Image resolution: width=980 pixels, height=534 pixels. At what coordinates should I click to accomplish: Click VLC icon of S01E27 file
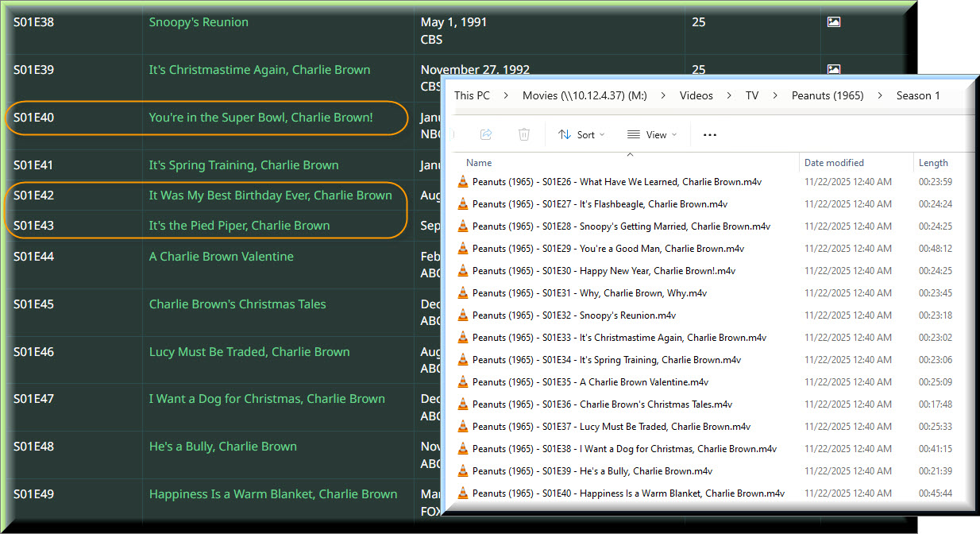click(463, 204)
